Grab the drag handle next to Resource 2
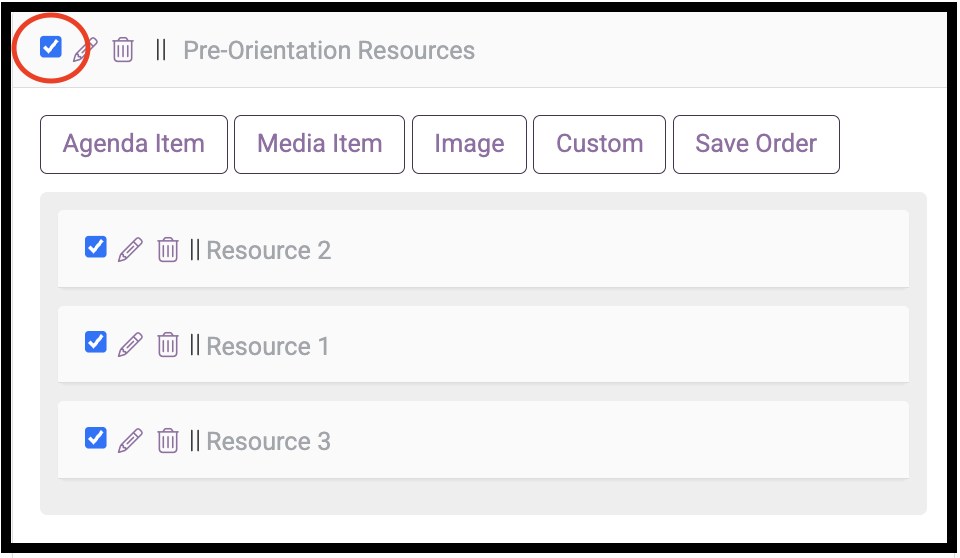This screenshot has height=558, width=960. pos(194,250)
